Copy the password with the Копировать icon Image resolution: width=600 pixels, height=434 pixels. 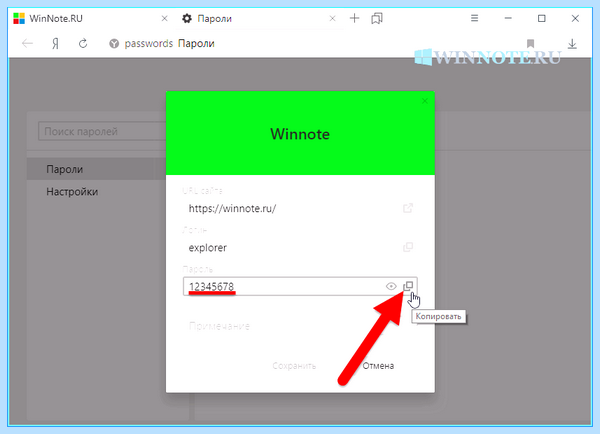click(x=408, y=286)
